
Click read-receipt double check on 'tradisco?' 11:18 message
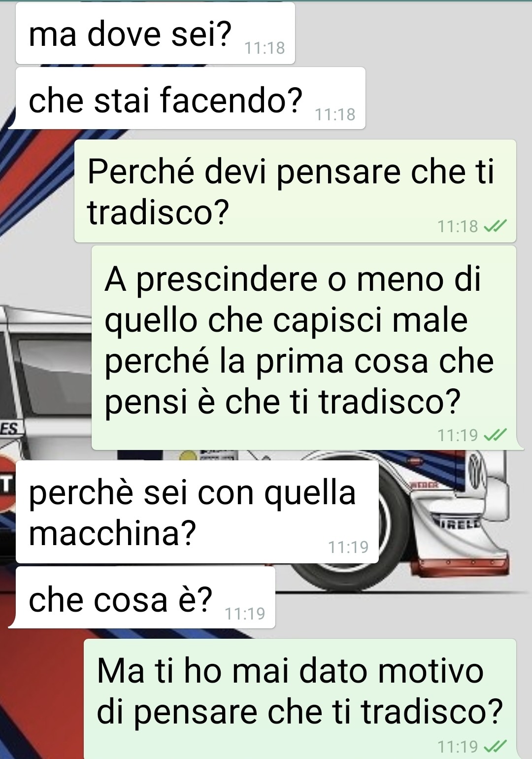tap(495, 226)
